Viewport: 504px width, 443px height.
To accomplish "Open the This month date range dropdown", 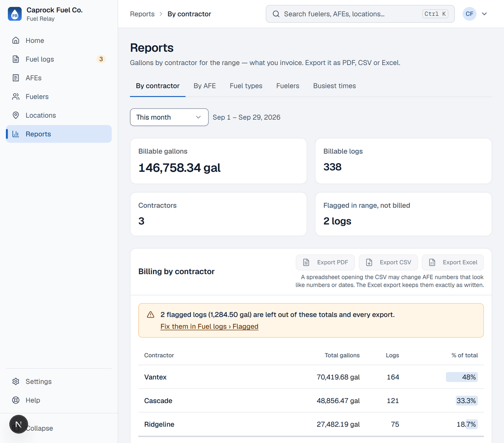I will click(169, 117).
